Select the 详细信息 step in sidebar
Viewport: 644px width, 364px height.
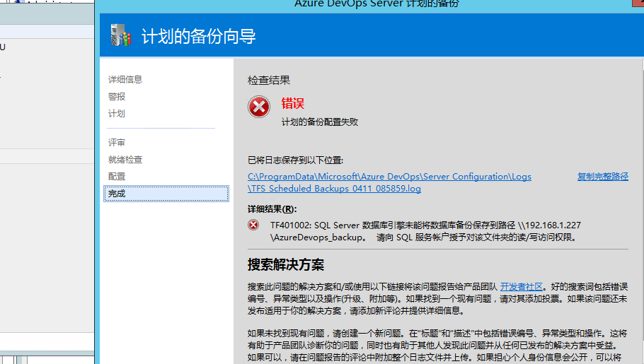[125, 79]
